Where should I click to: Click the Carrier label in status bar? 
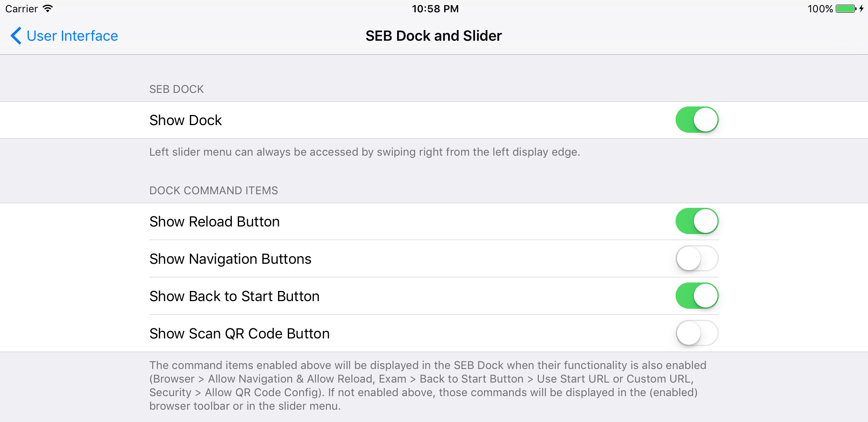22,8
